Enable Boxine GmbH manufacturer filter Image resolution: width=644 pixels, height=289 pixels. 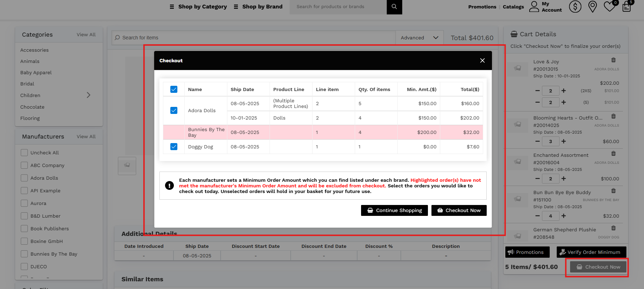(24, 241)
